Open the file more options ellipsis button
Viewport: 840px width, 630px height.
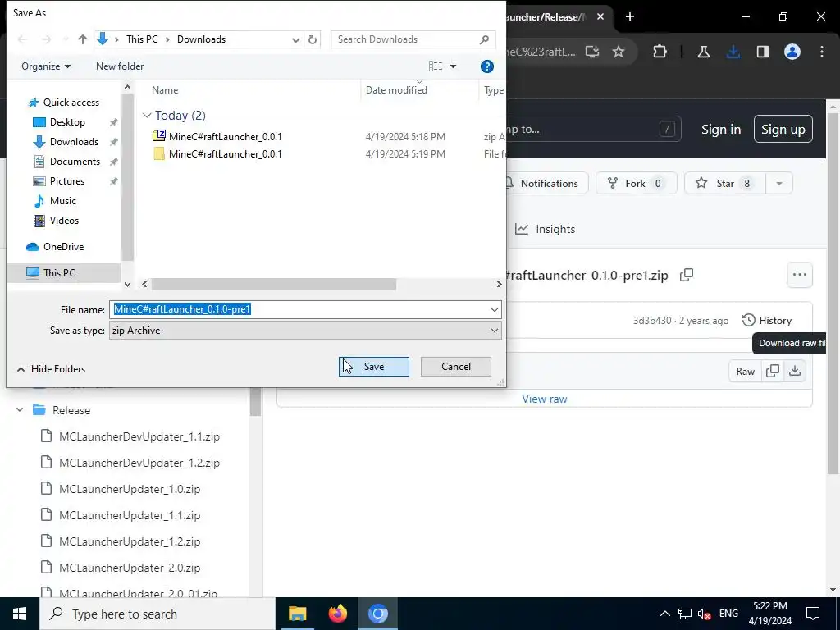[799, 275]
